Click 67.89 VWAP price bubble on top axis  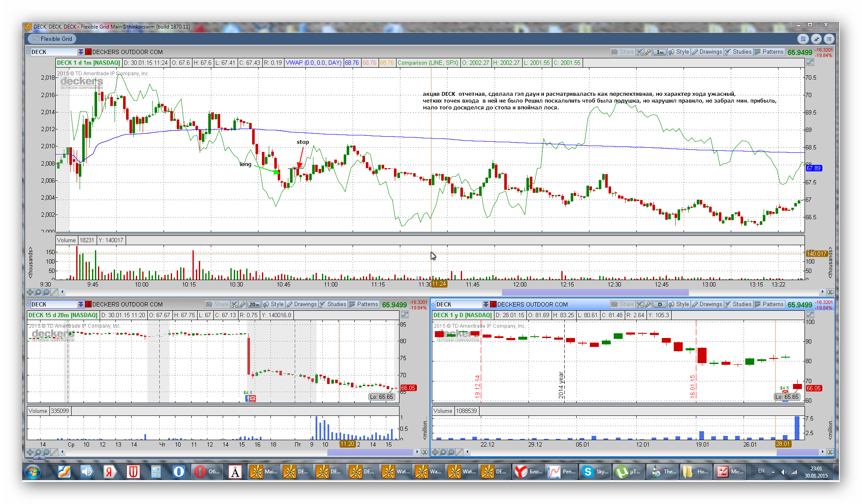pos(813,168)
